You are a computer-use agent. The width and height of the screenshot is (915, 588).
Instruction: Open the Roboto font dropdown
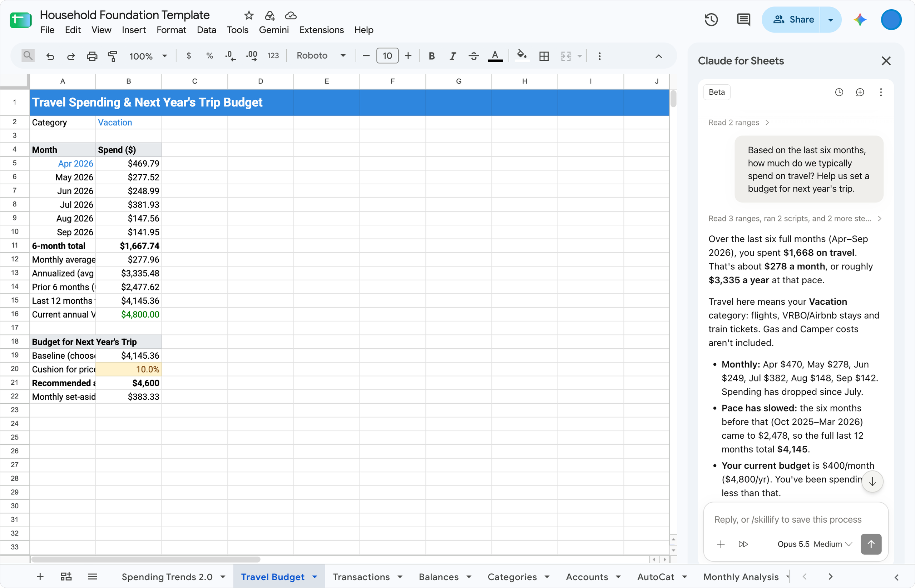click(x=321, y=56)
